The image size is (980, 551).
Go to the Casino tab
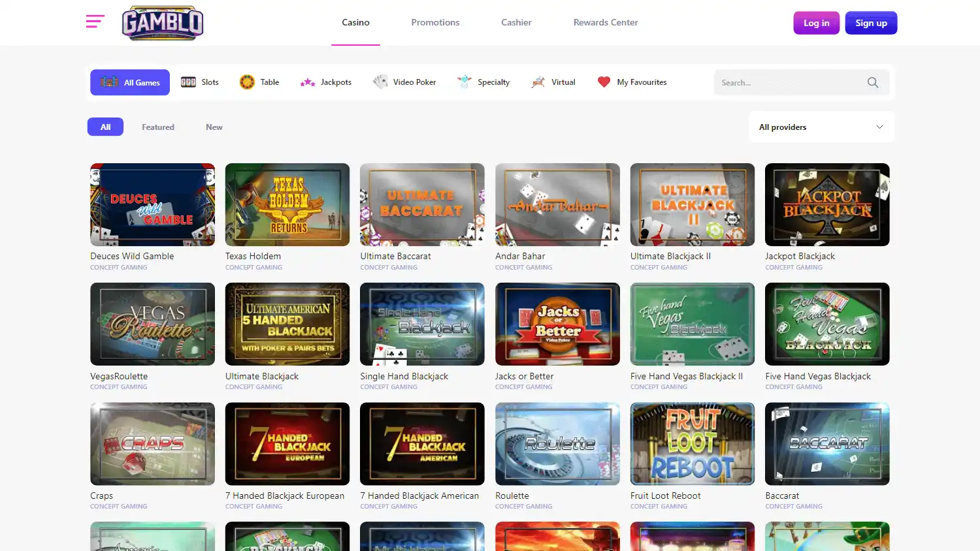355,22
